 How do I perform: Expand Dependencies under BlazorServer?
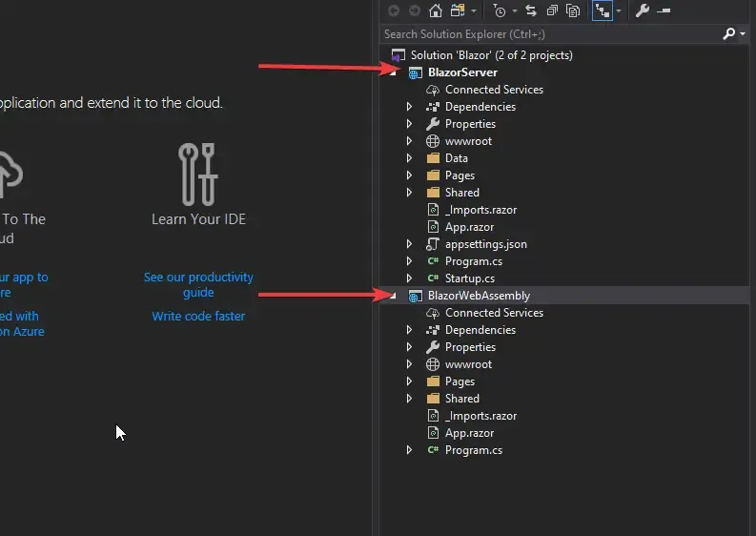409,107
